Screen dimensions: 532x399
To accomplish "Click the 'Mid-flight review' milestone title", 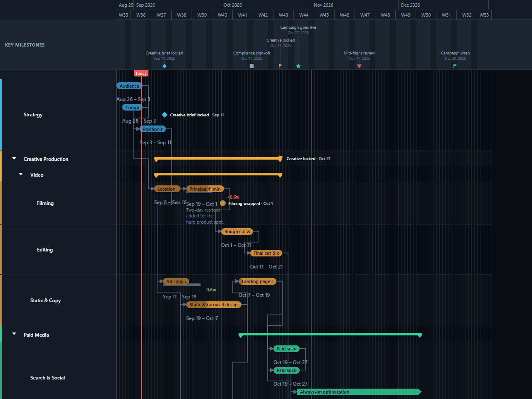I will pyautogui.click(x=359, y=53).
